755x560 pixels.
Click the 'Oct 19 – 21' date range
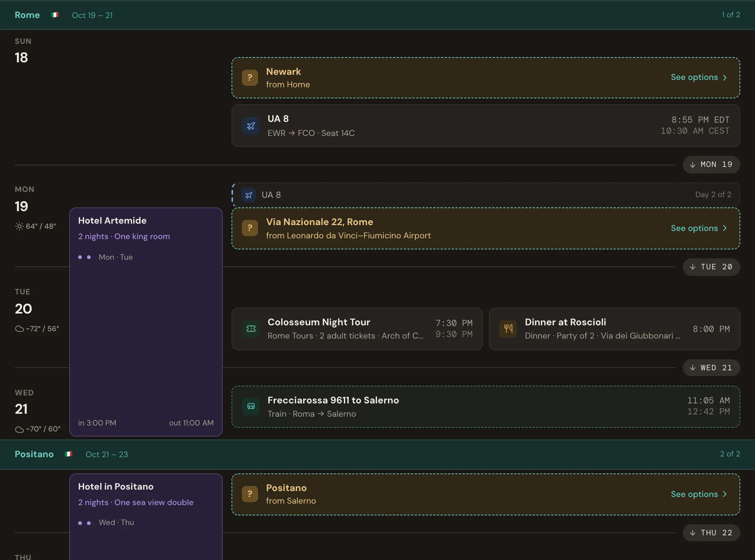pyautogui.click(x=92, y=15)
